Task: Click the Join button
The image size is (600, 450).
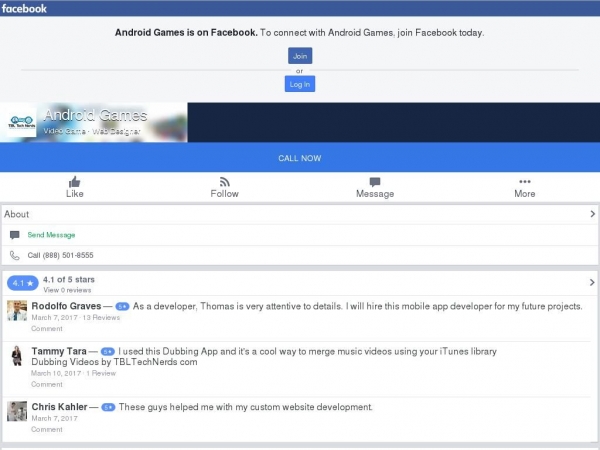Action: click(x=300, y=56)
